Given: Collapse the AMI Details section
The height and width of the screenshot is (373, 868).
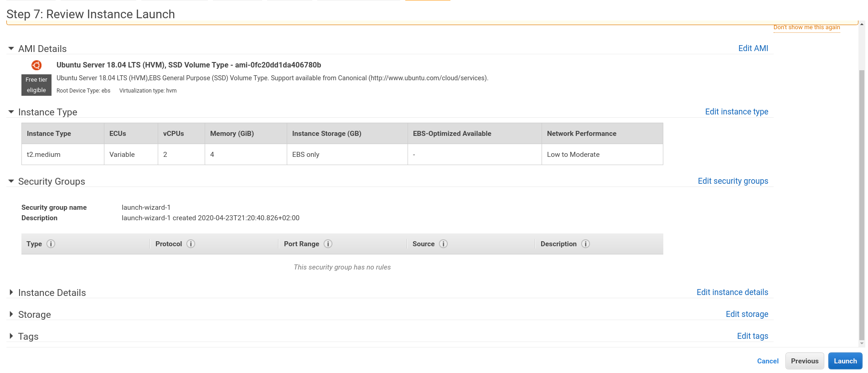Looking at the screenshot, I should pyautogui.click(x=11, y=48).
